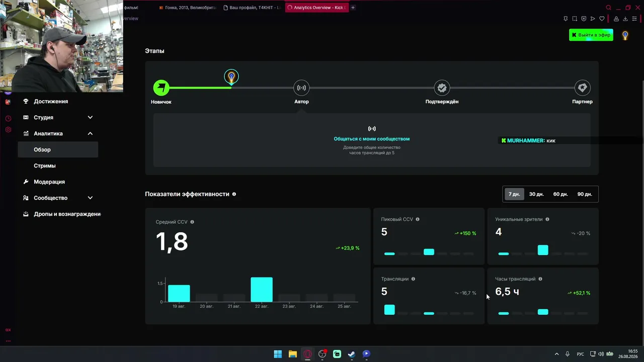
Task: Select the 30 дн. period
Action: 536,194
